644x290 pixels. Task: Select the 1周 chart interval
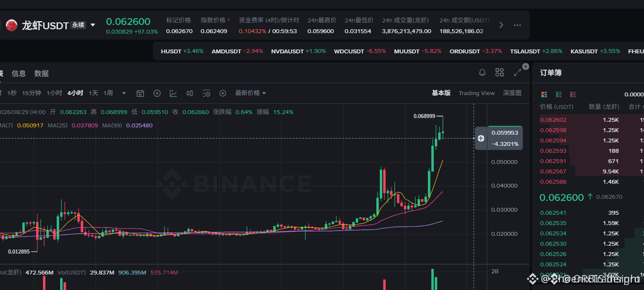[108, 93]
